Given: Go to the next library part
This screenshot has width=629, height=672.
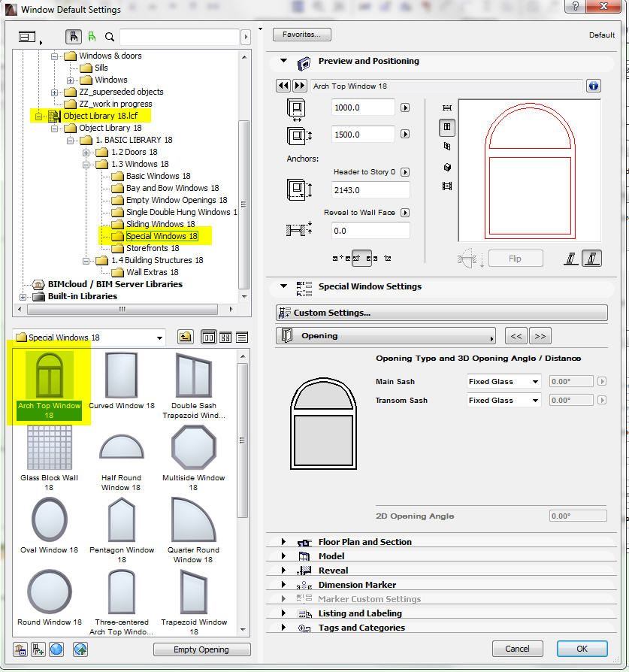Looking at the screenshot, I should click(x=300, y=86).
